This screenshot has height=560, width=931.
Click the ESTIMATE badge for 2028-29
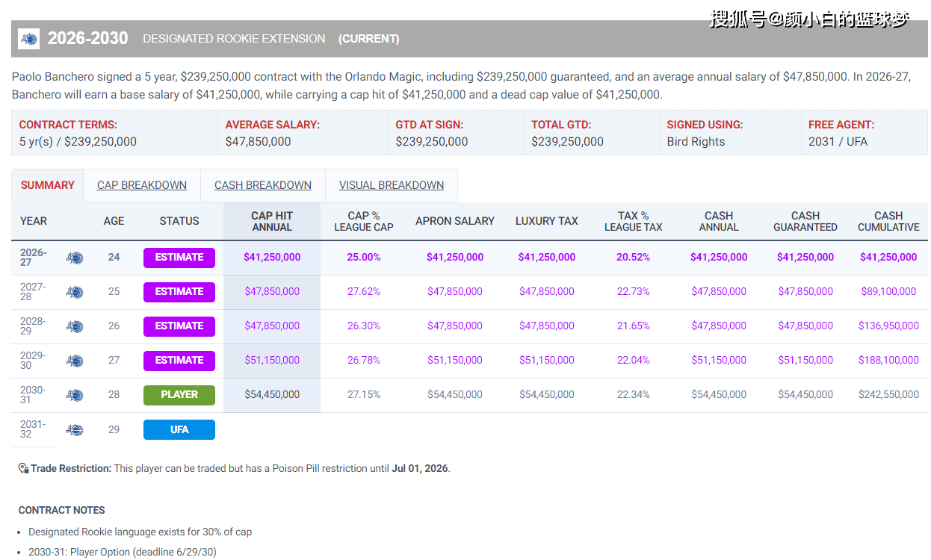point(179,326)
